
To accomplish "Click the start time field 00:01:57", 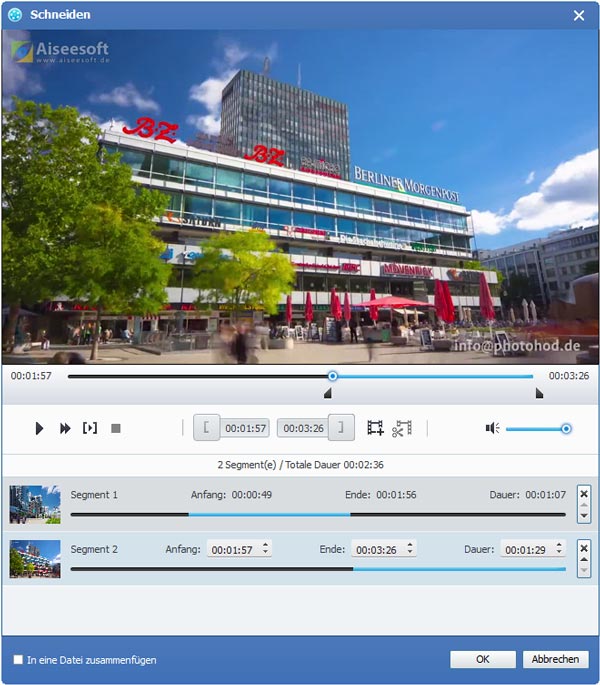I will tap(245, 428).
